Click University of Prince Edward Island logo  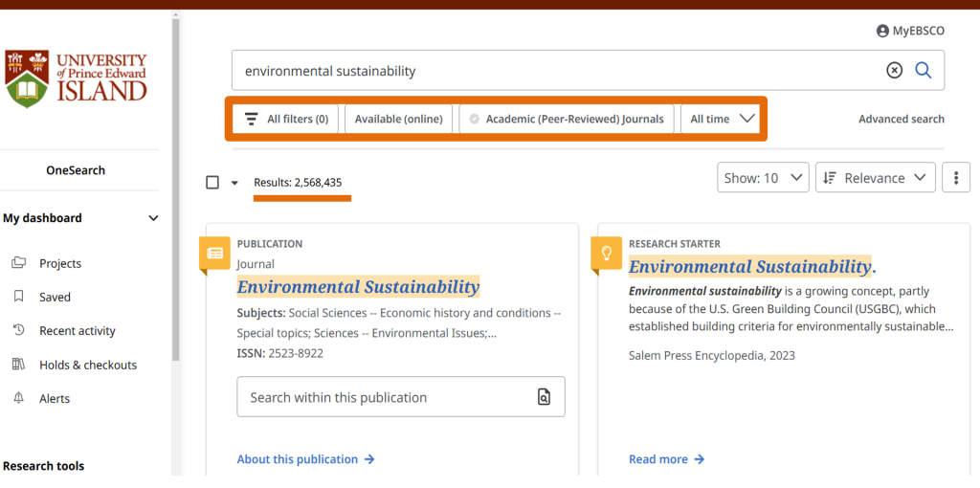point(76,78)
